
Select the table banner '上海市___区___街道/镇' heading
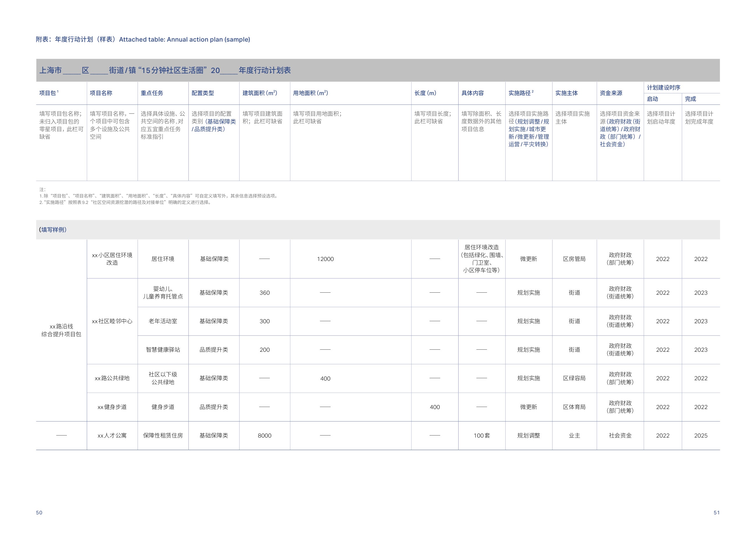pyautogui.click(x=165, y=70)
